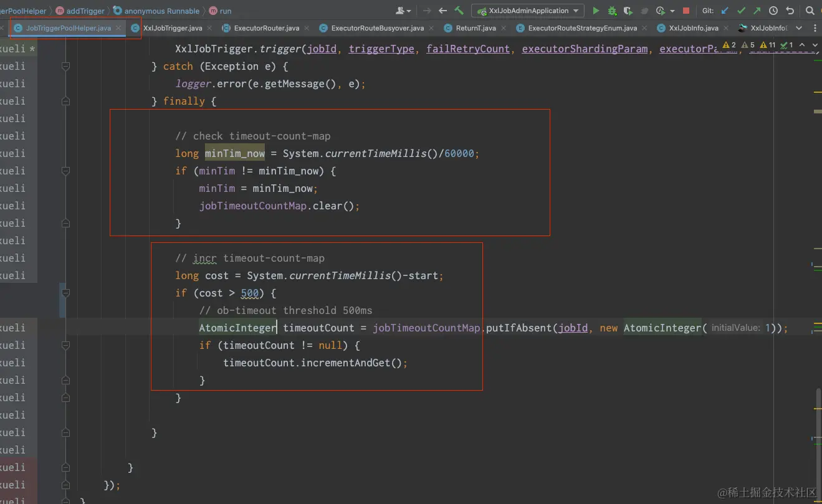Image resolution: width=822 pixels, height=504 pixels.
Task: Click the 'check timeout-count-map' comment
Action: click(253, 136)
